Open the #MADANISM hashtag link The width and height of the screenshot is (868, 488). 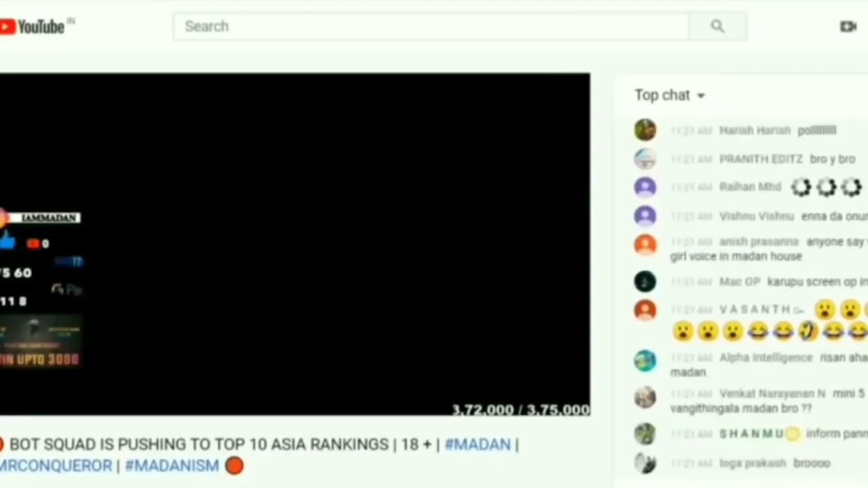(172, 466)
